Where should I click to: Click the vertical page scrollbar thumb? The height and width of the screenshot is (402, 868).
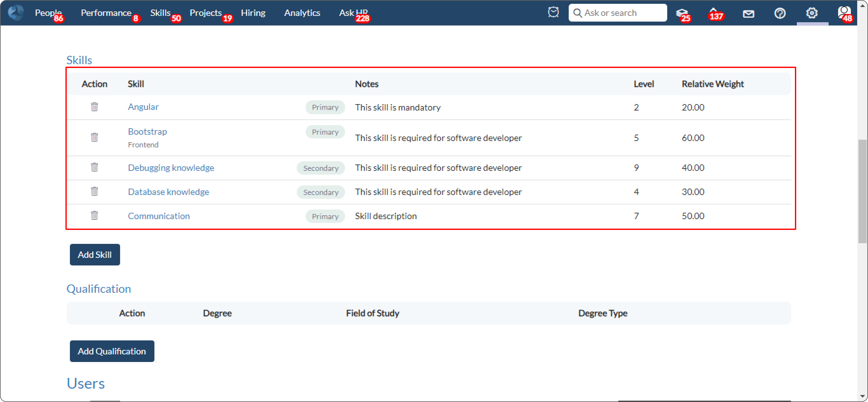(x=862, y=191)
